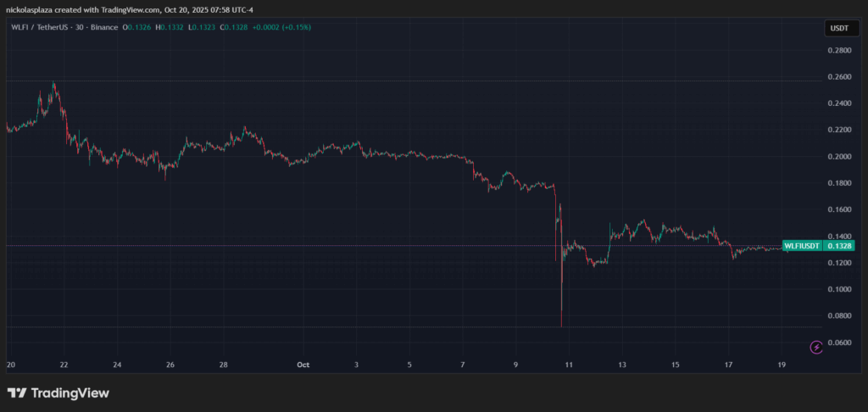Click the 0.0600 price scale label
The height and width of the screenshot is (412, 868).
(x=837, y=342)
